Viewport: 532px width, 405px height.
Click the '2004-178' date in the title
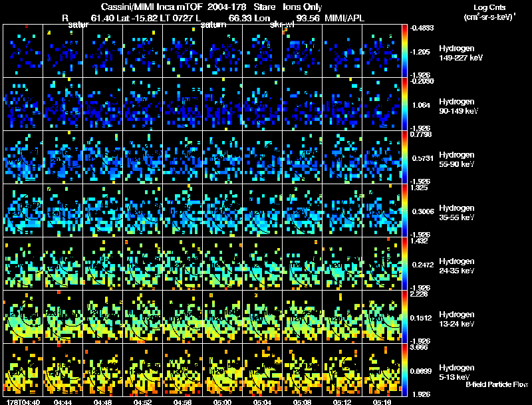[226, 7]
